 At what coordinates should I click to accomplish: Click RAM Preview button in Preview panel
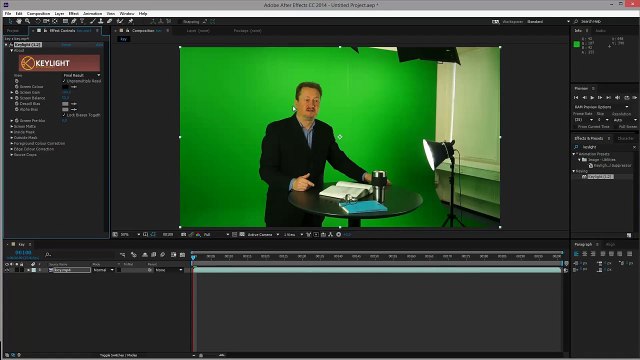634,98
